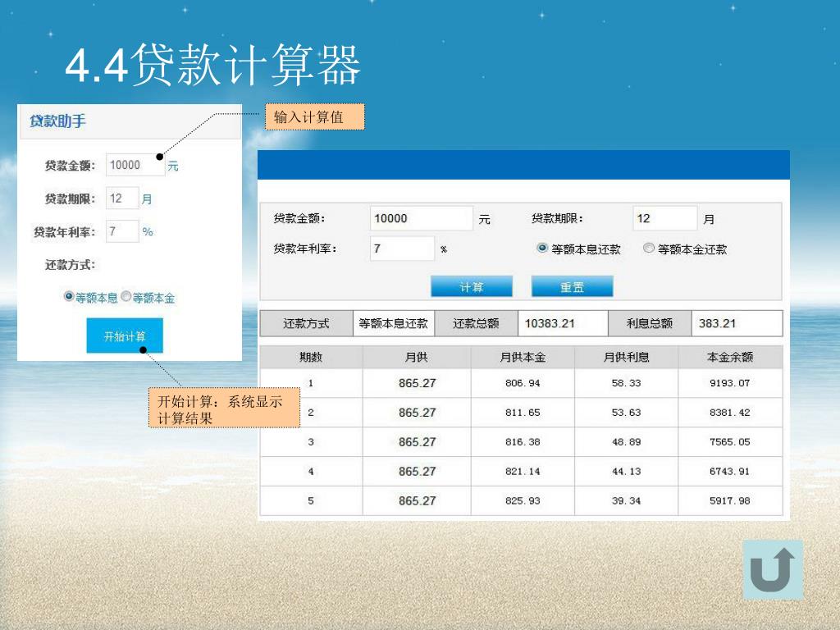Click the 本金余额 column header
Viewport: 840px width, 630px height.
[x=730, y=357]
